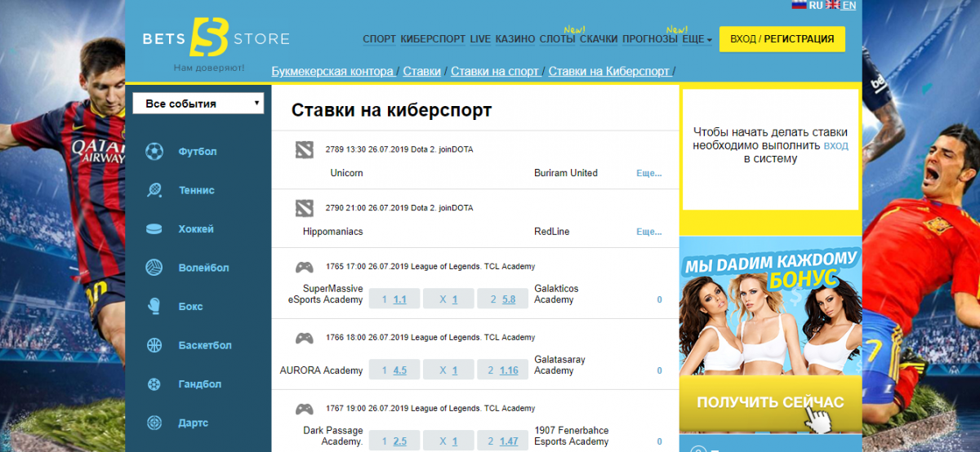
Task: Click gamepad icon for match 1765
Action: [x=304, y=267]
